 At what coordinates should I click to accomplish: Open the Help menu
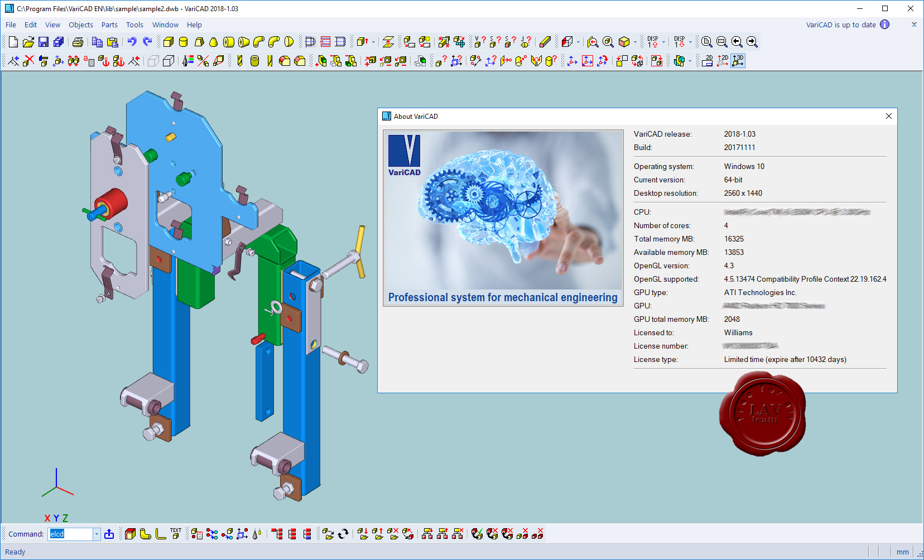tap(194, 25)
